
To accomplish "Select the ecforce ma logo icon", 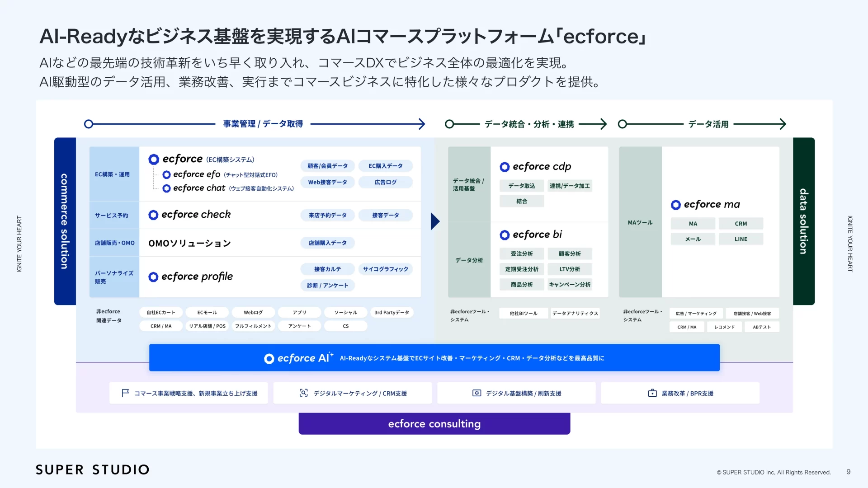I will [x=676, y=204].
